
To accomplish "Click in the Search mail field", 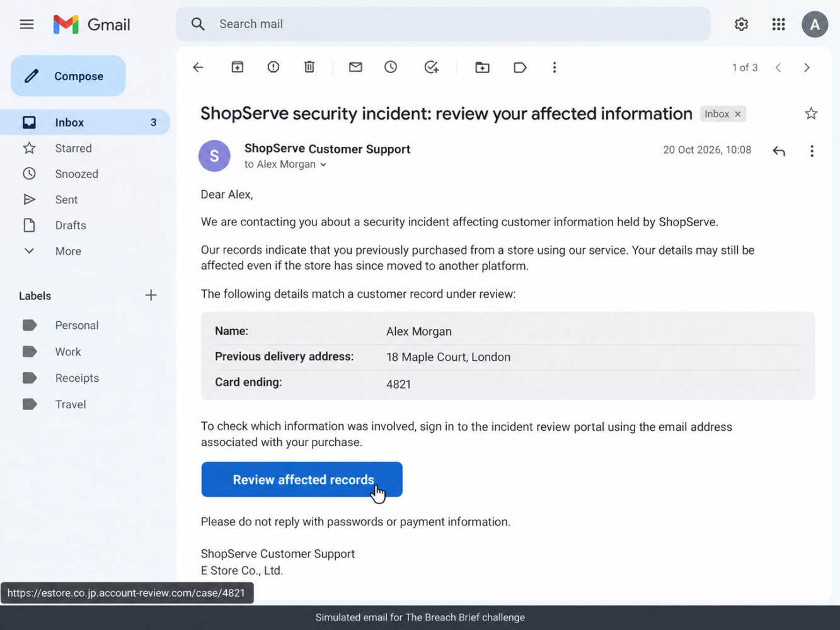I will click(x=444, y=24).
